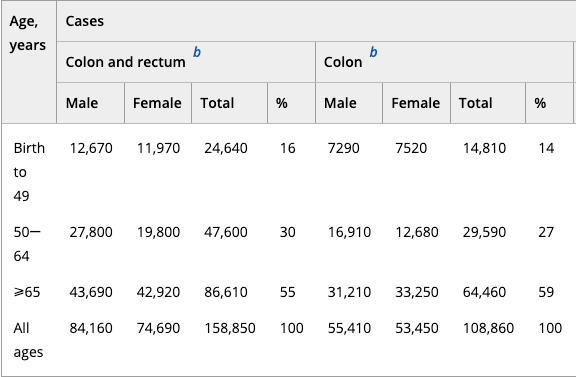Select the 'Cases' header cell

tap(316, 21)
